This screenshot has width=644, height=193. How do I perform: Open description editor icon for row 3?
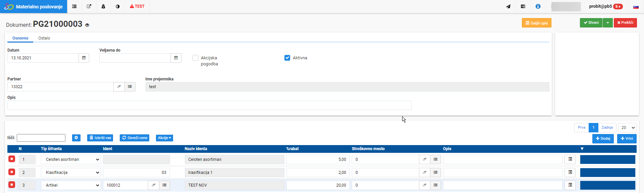pos(570,185)
